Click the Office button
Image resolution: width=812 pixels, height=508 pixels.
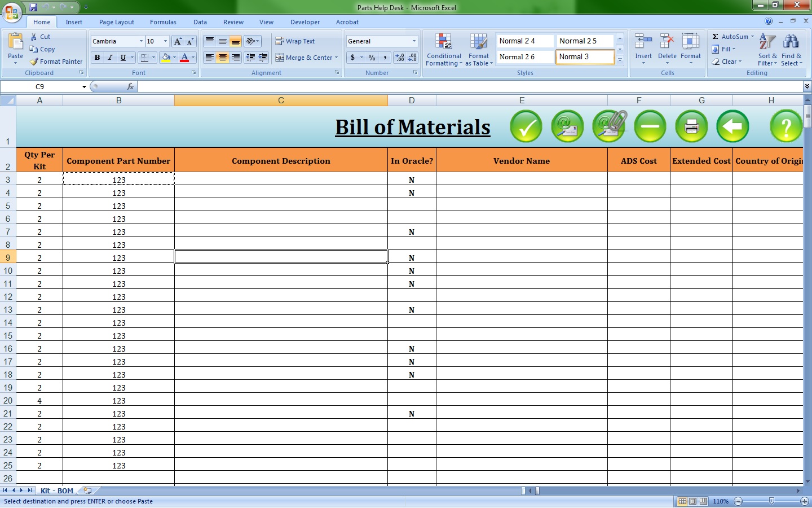point(12,12)
